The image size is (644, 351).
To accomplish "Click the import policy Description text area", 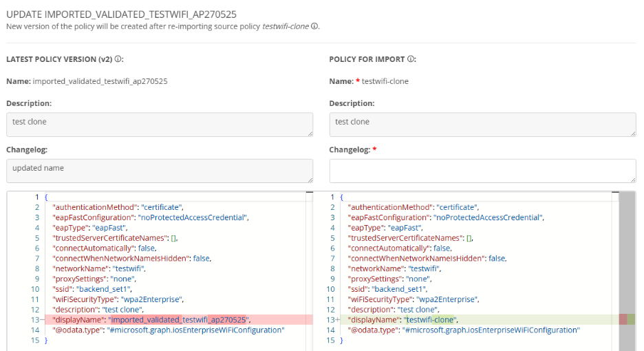I will pyautogui.click(x=482, y=125).
